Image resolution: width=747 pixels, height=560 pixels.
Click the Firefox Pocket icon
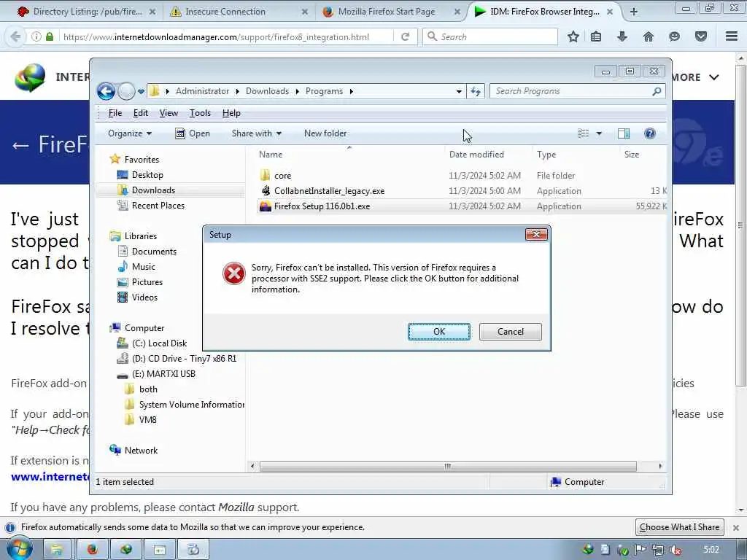pos(701,36)
